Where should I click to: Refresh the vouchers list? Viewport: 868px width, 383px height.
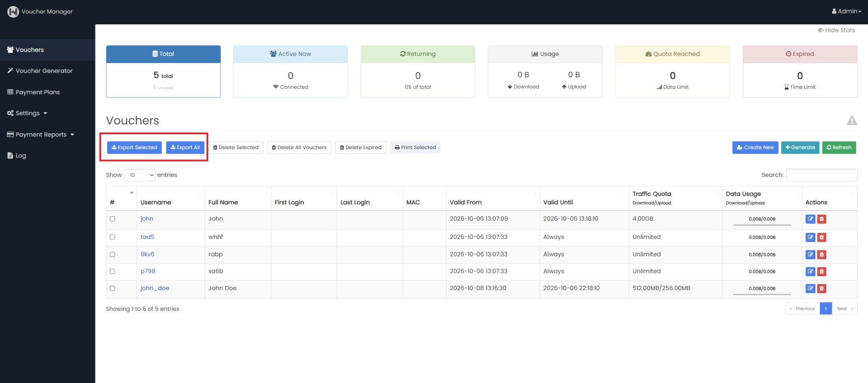coord(839,148)
